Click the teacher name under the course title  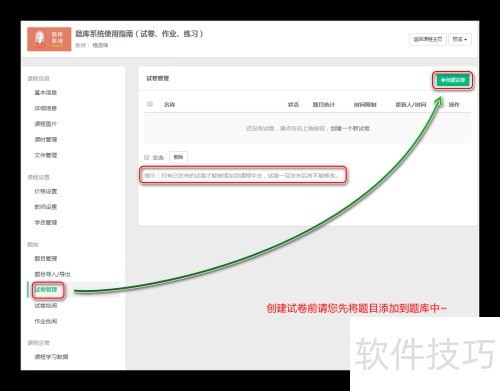click(100, 45)
